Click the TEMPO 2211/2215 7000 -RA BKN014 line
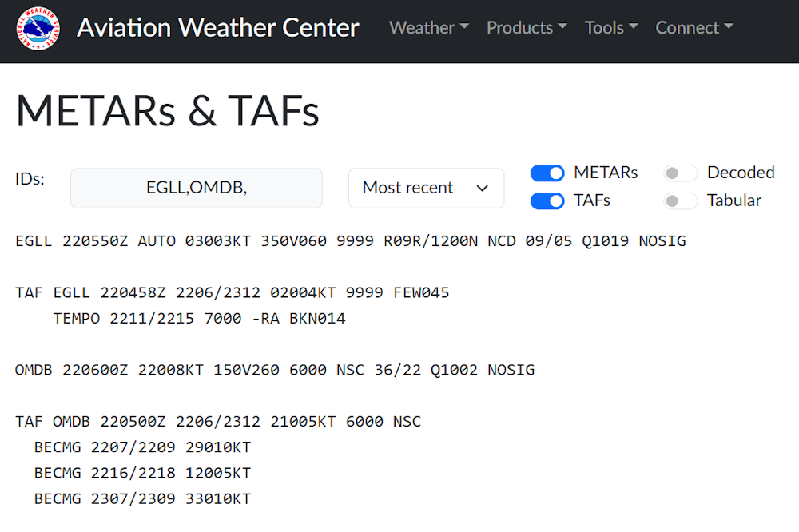This screenshot has width=799, height=532. click(199, 319)
